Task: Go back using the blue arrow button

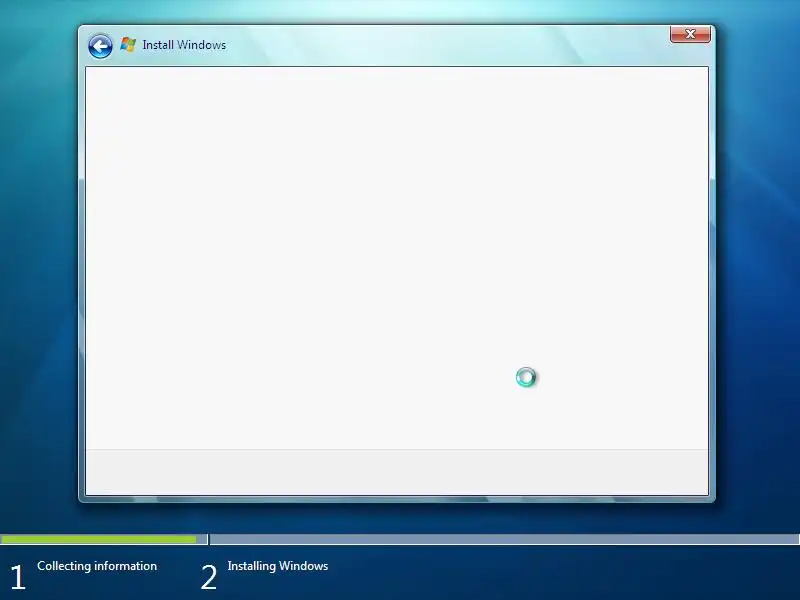Action: [x=100, y=46]
